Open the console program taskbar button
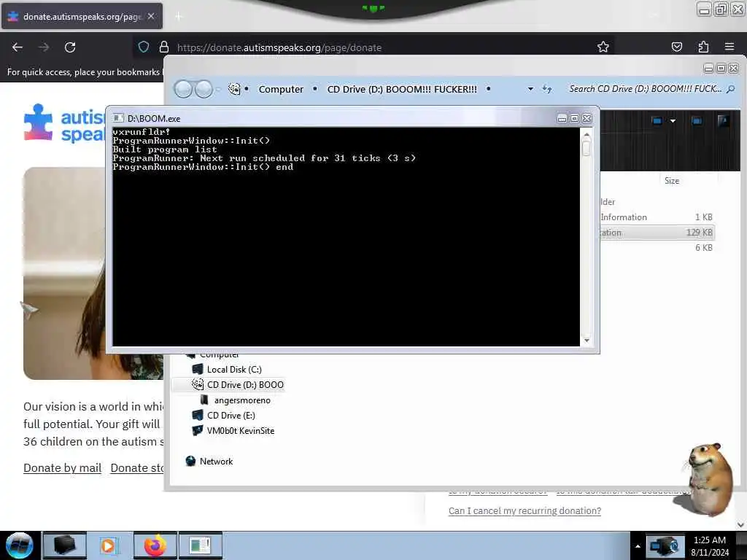 point(200,545)
